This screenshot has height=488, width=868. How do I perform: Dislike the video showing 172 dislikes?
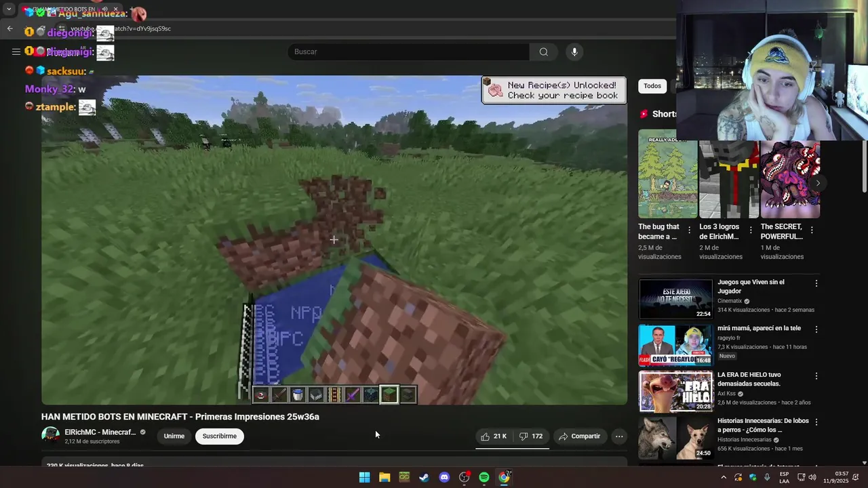tap(531, 436)
